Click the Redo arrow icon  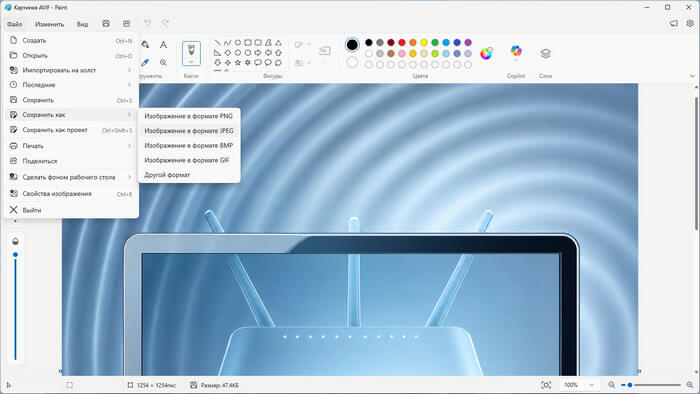tap(166, 24)
